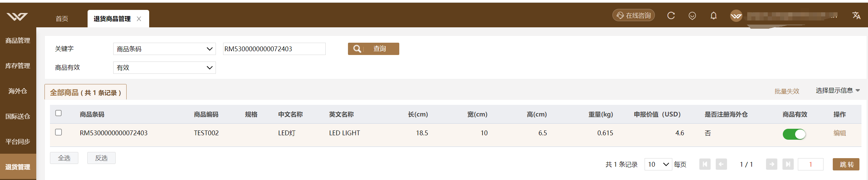
Task: Click the smiley feedback icon
Action: click(692, 16)
